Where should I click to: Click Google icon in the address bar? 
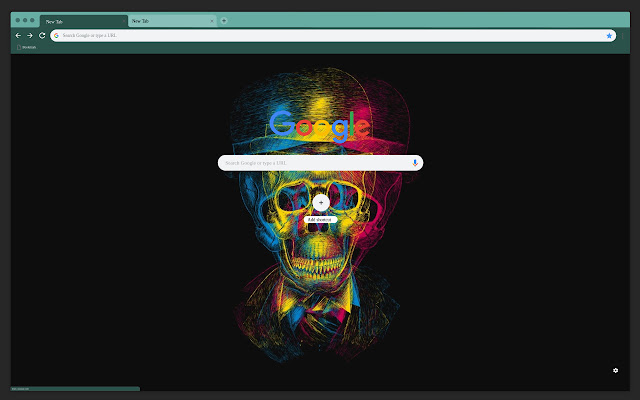tap(56, 36)
